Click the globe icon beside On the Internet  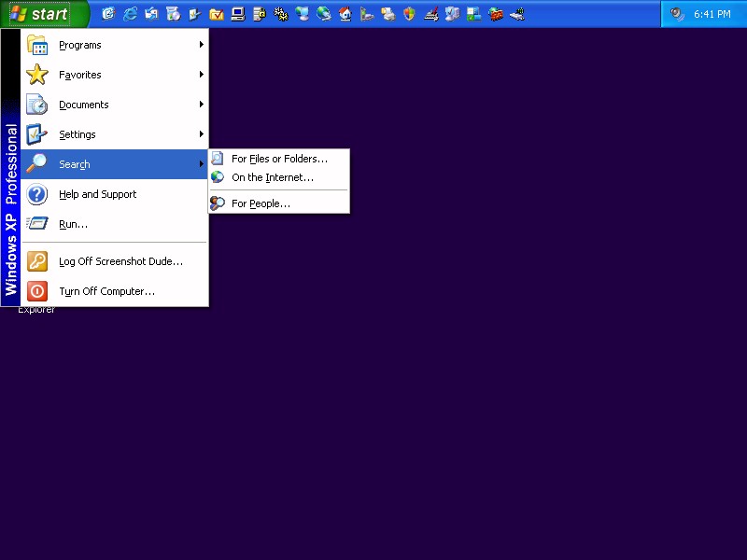pos(218,177)
